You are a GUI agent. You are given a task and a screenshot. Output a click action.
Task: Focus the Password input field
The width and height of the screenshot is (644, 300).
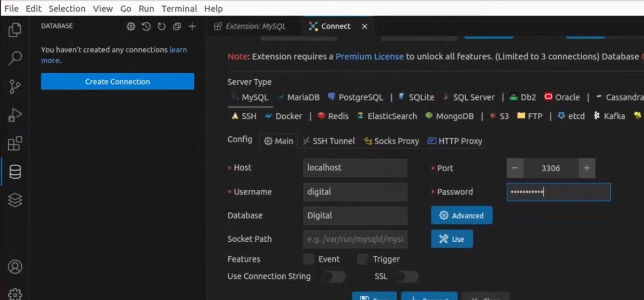point(558,192)
